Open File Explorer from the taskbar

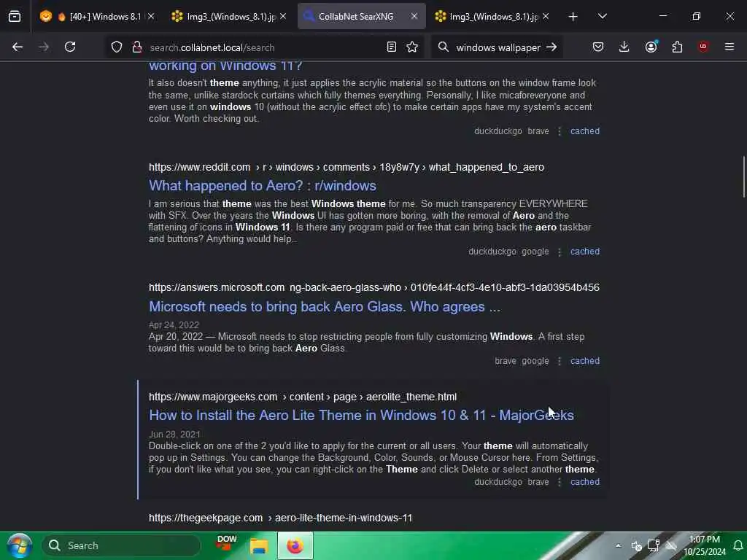pyautogui.click(x=260, y=545)
